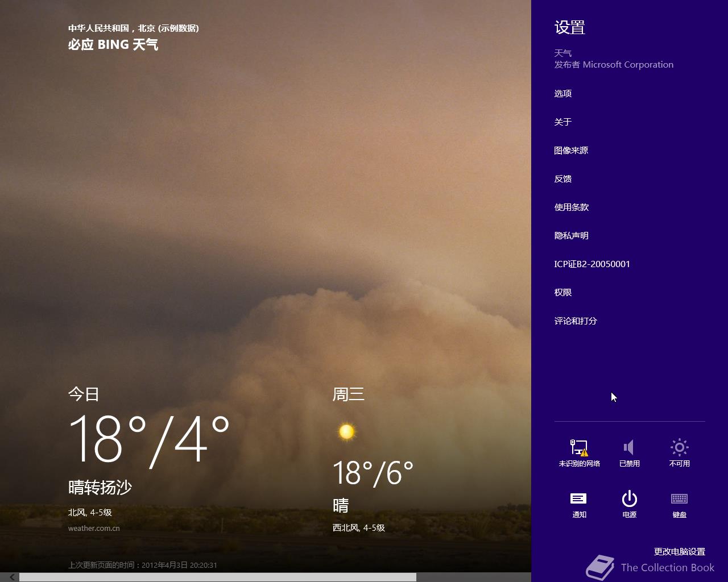The image size is (728, 582).
Task: Click the horizontal scrollbar thumb
Action: [x=218, y=577]
